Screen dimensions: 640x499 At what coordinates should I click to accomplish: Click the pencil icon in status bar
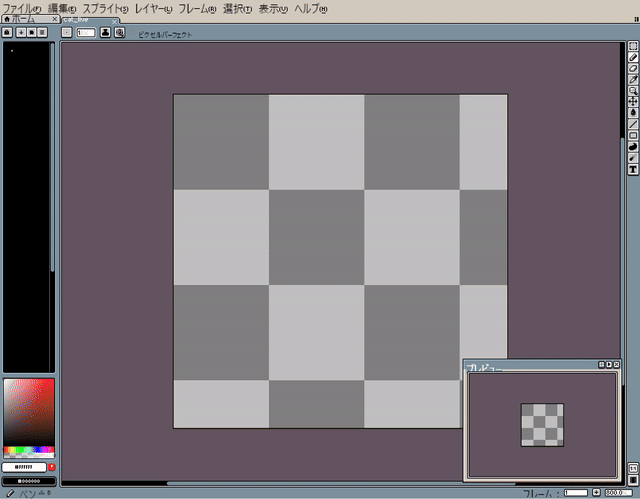click(x=10, y=493)
